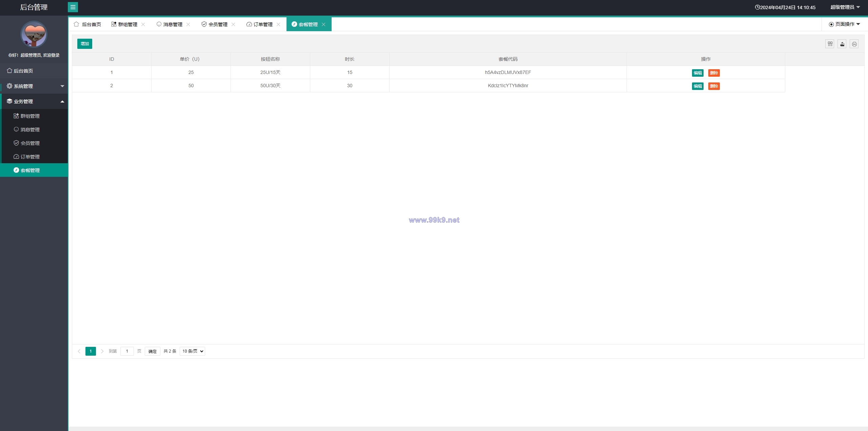Expand the 系统管理 sidebar menu
This screenshot has height=431, width=868.
[34, 86]
